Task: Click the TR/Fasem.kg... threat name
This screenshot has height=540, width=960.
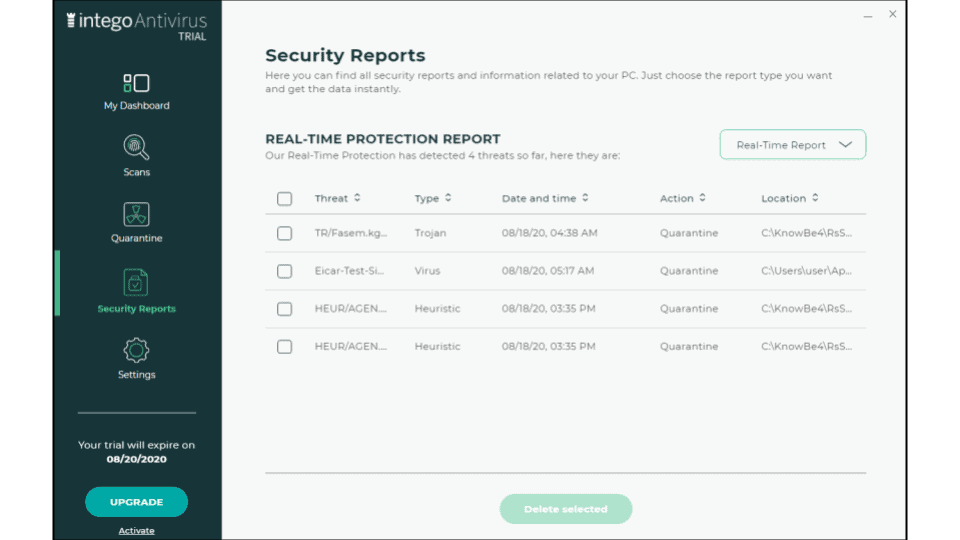Action: click(x=351, y=233)
